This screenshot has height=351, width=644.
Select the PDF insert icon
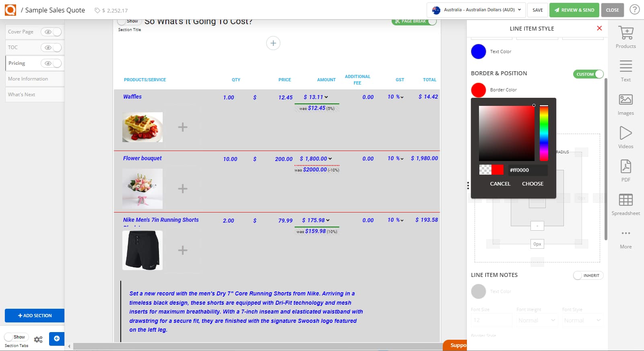625,166
